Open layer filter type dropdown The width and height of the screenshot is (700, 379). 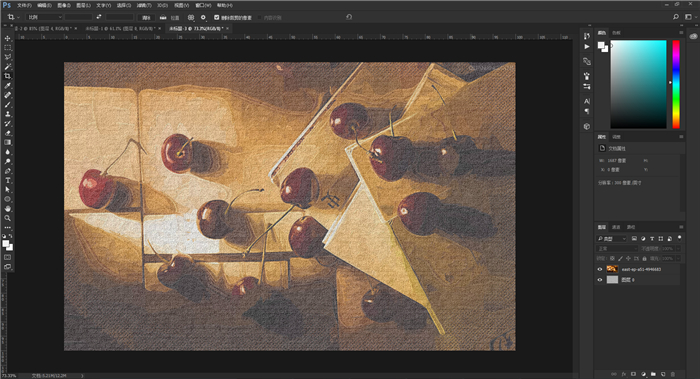click(612, 239)
